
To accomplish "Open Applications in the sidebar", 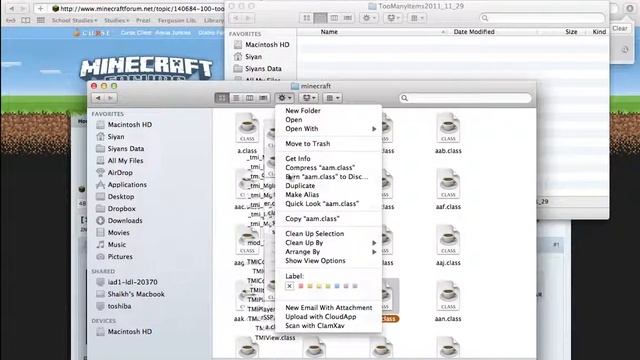I will 121,184.
